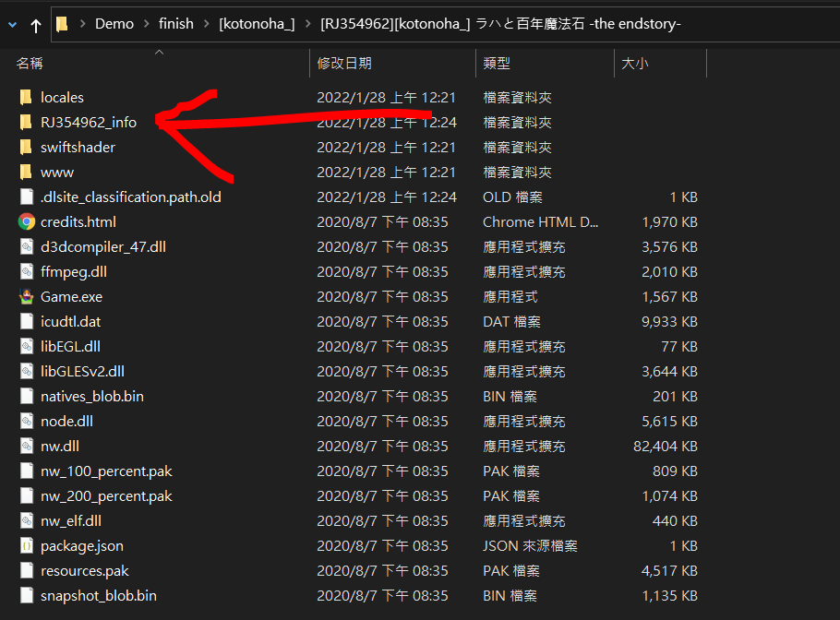840x620 pixels.
Task: Click the natives_blob.bin file icon
Action: click(26, 396)
